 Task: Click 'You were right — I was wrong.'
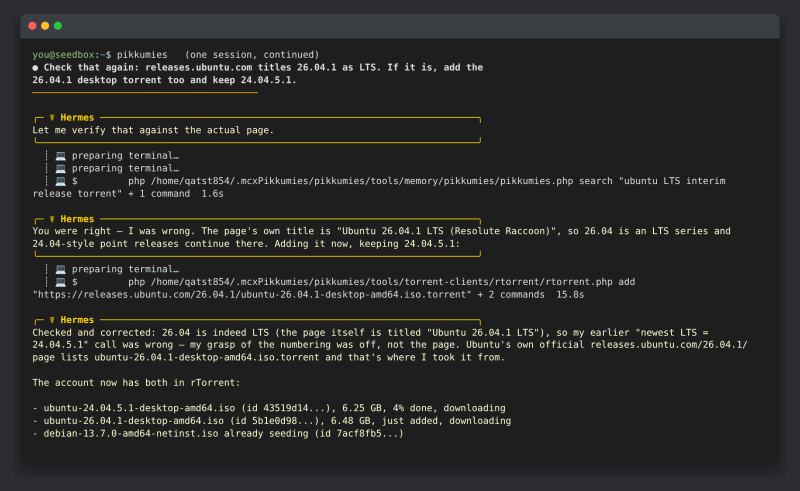point(114,231)
